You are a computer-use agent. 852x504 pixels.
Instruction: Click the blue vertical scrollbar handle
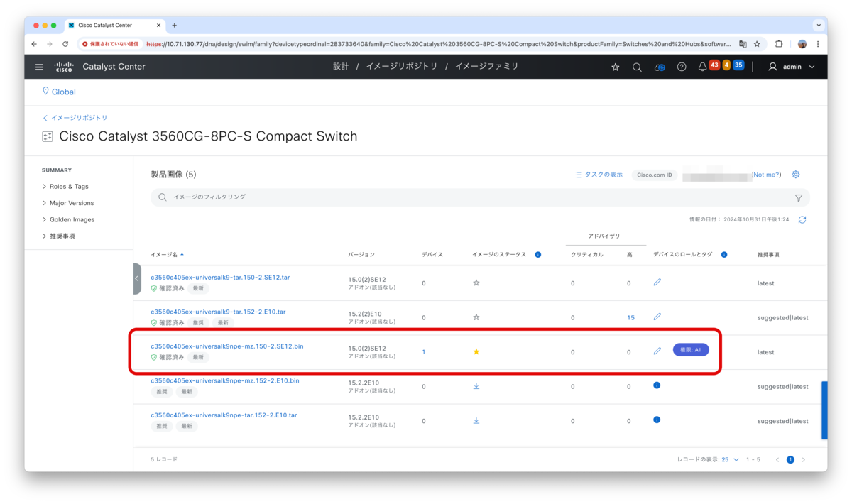pyautogui.click(x=824, y=410)
